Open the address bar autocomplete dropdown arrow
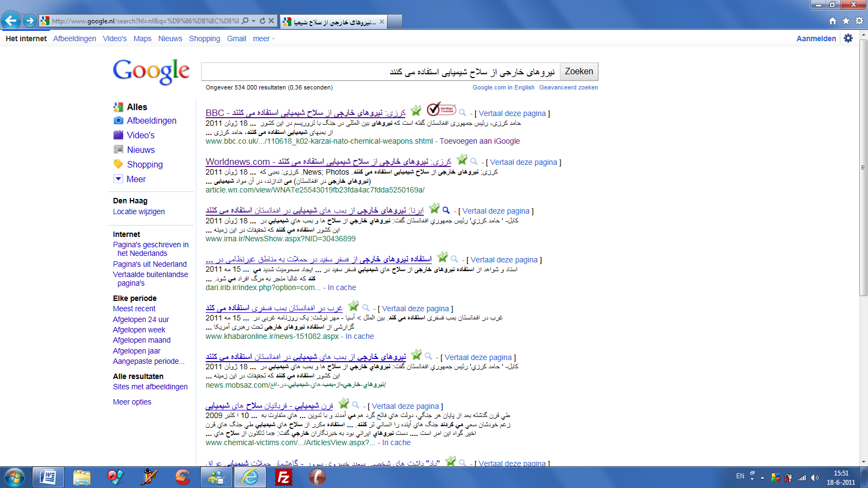The image size is (868, 488). tap(253, 21)
